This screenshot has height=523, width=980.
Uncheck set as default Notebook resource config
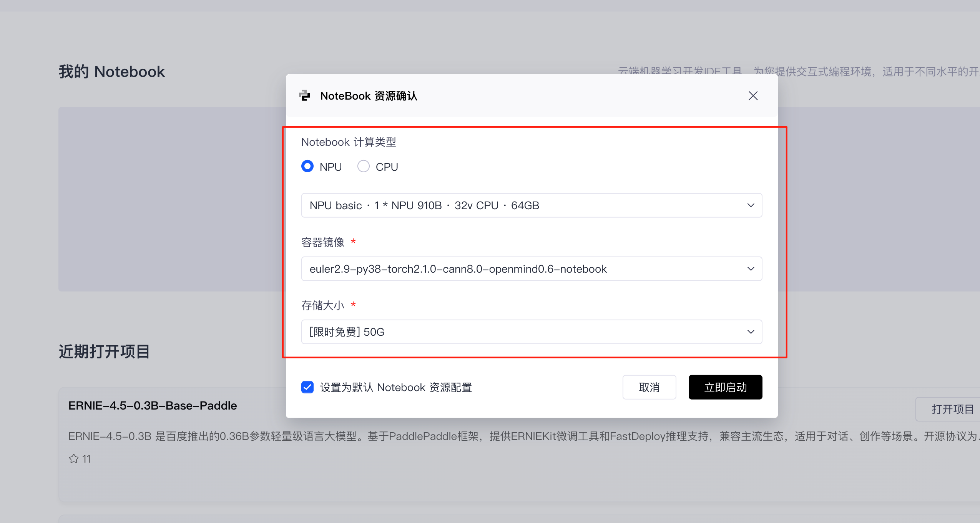coord(307,387)
